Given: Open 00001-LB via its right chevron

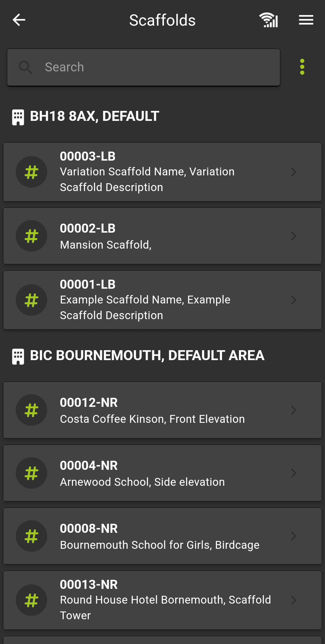Looking at the screenshot, I should tap(294, 300).
